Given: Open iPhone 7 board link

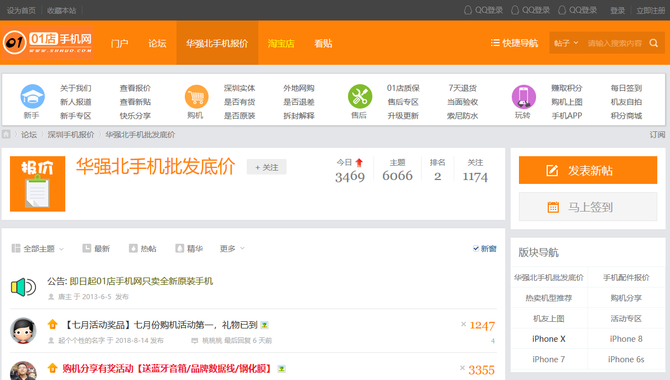Looking at the screenshot, I should click(549, 359).
